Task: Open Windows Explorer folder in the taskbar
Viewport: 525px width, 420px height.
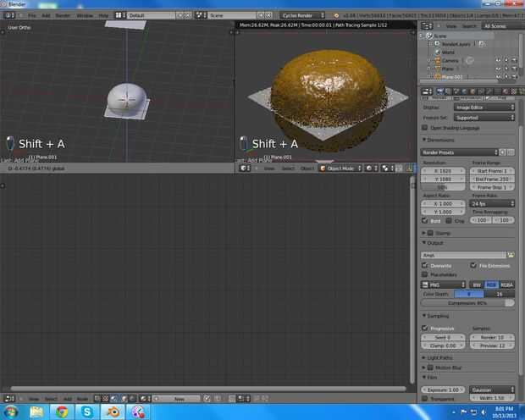Action: pos(36,412)
